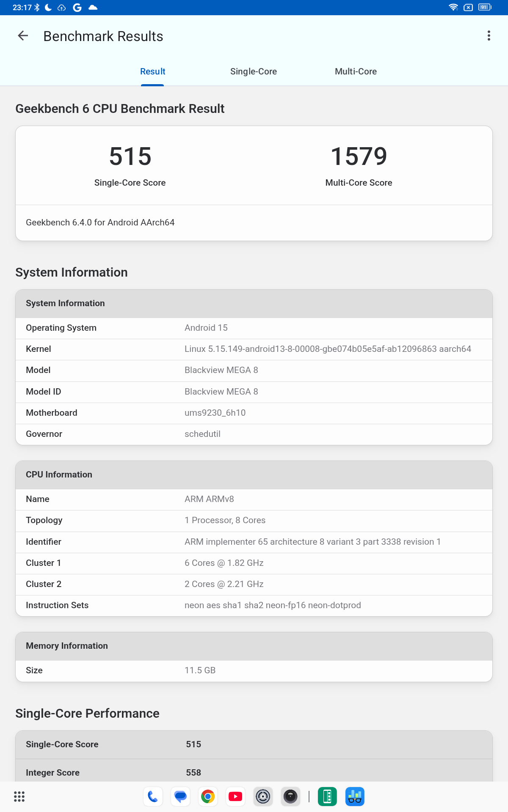Open the Settings gear app
This screenshot has width=508, height=812.
coord(263,797)
